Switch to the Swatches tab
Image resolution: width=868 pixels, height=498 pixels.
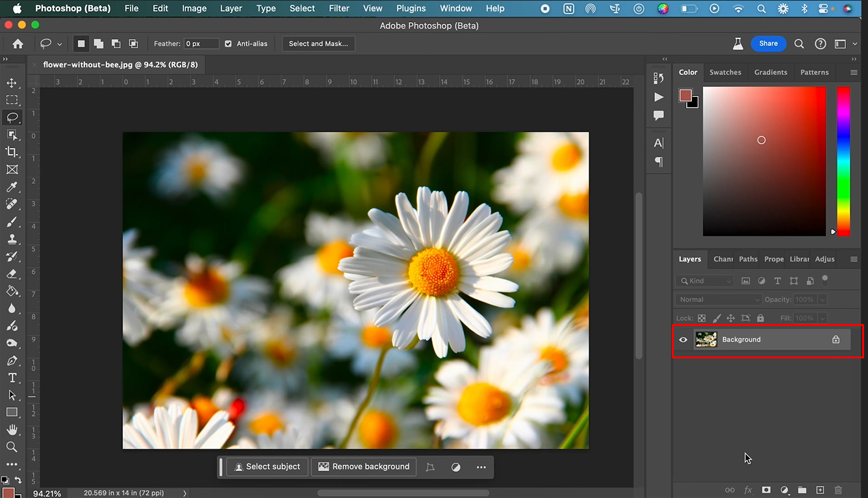[725, 72]
